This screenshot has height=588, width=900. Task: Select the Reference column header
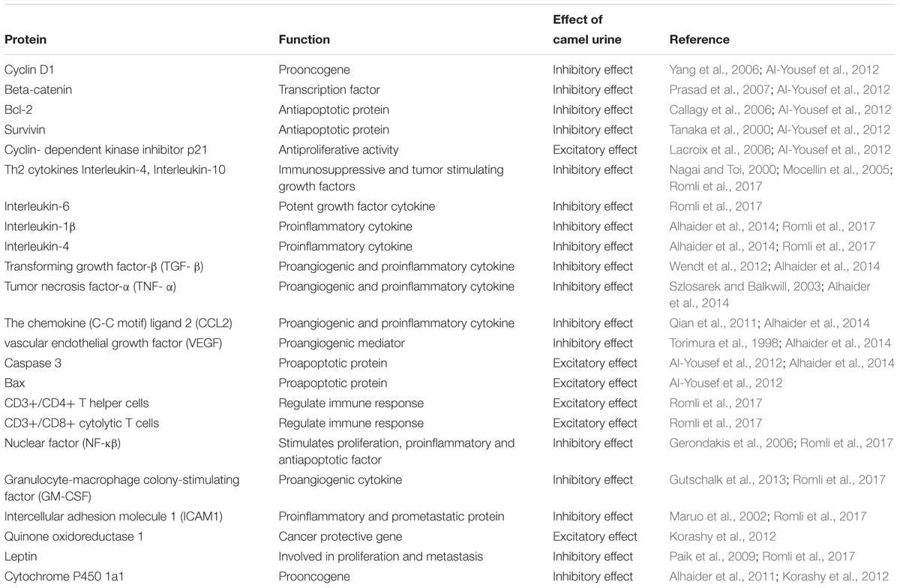700,40
